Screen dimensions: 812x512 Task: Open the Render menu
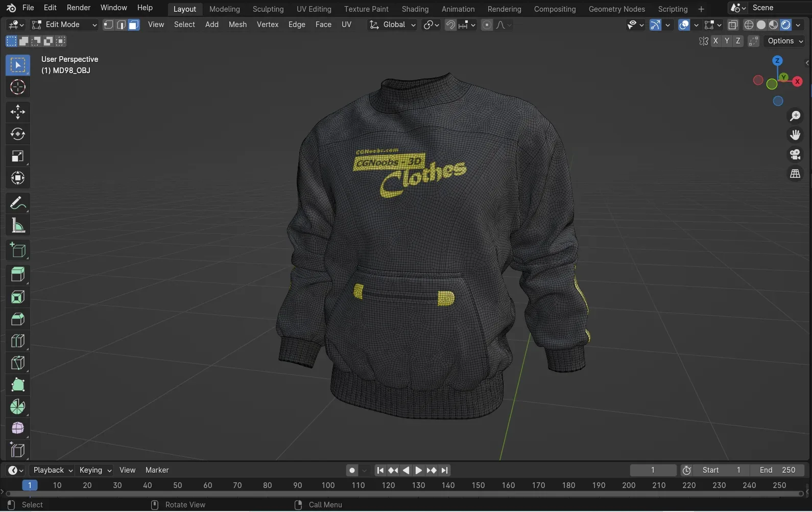[79, 8]
